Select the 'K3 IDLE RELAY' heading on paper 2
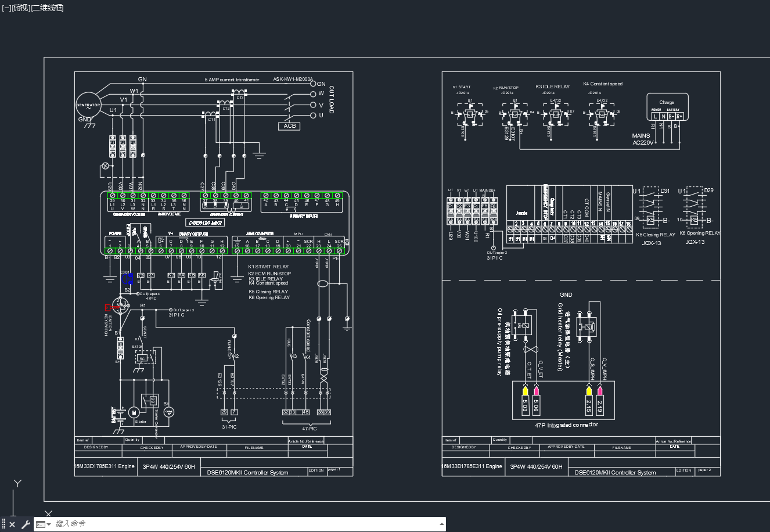This screenshot has height=532, width=770. (x=552, y=87)
